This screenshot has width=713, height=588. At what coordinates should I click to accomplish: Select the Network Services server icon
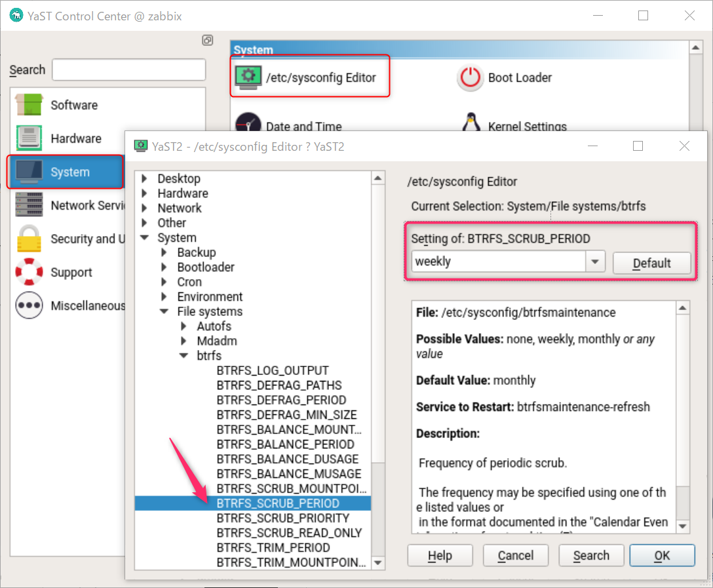coord(29,205)
